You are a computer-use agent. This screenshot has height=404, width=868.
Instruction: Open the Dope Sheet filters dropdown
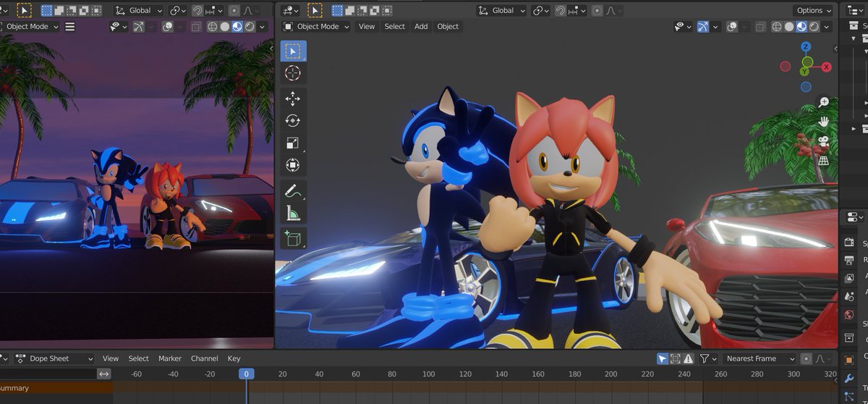(x=707, y=358)
